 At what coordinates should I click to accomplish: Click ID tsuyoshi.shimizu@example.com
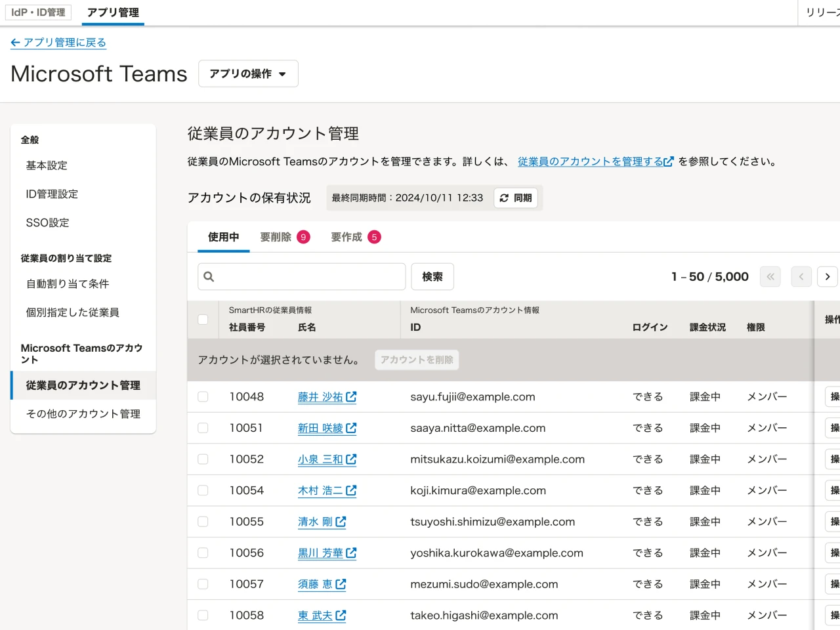pyautogui.click(x=493, y=522)
